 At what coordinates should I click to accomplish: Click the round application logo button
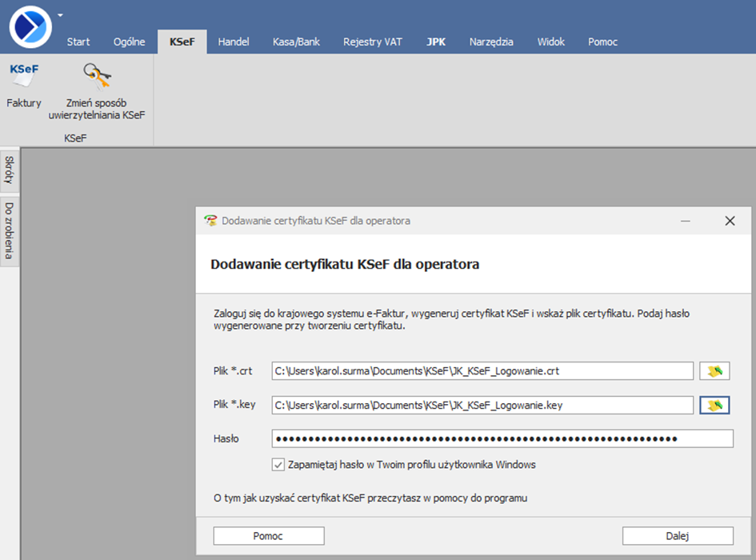[30, 26]
